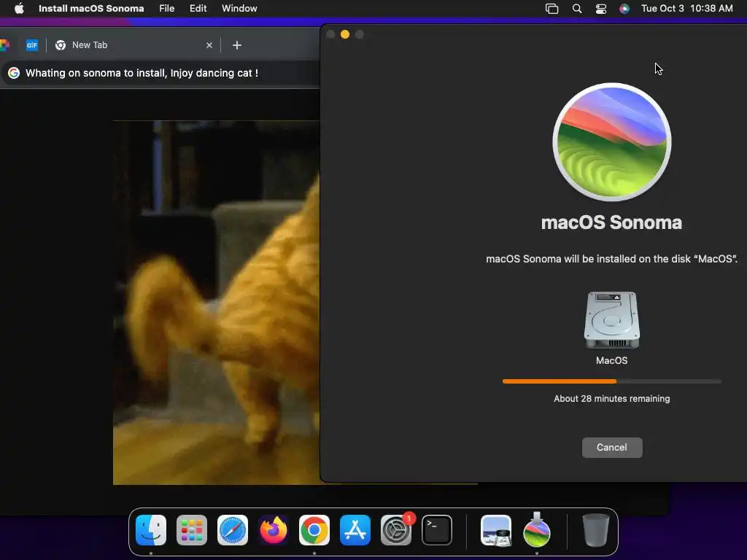The width and height of the screenshot is (747, 560).
Task: Click the installation progress bar
Action: point(612,381)
